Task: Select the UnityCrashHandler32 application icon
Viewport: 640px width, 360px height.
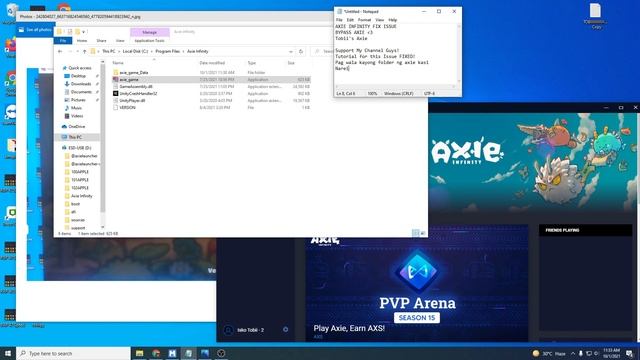Action: [116, 93]
